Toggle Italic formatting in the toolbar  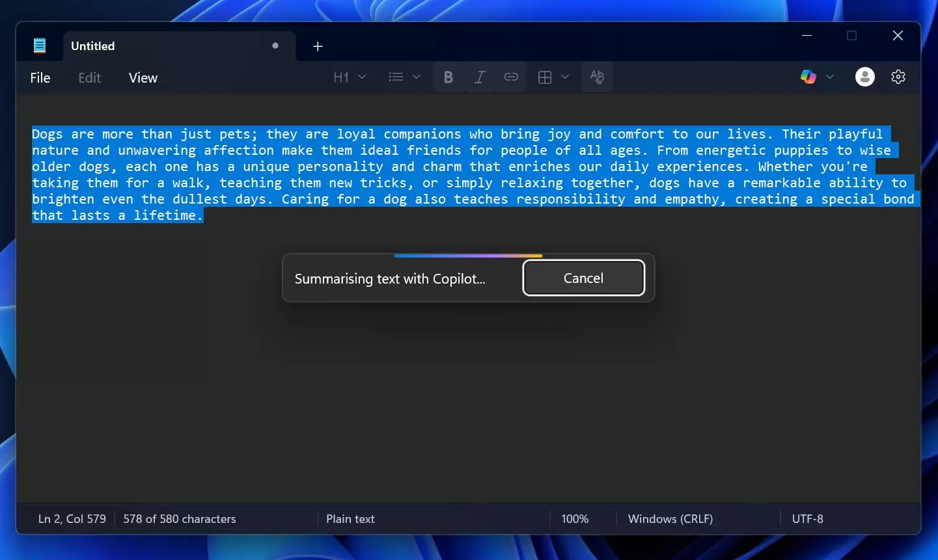coord(480,77)
